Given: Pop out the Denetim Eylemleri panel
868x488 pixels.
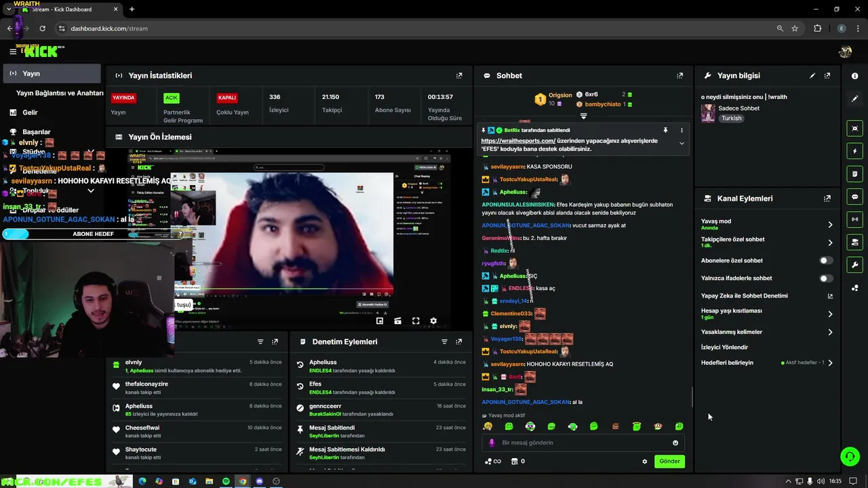Looking at the screenshot, I should 459,342.
